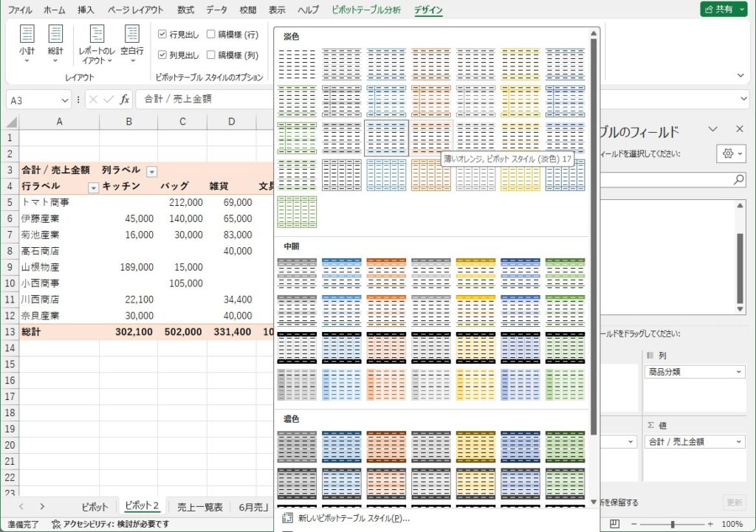Uncheck the 列見出し checkbox

pyautogui.click(x=163, y=55)
